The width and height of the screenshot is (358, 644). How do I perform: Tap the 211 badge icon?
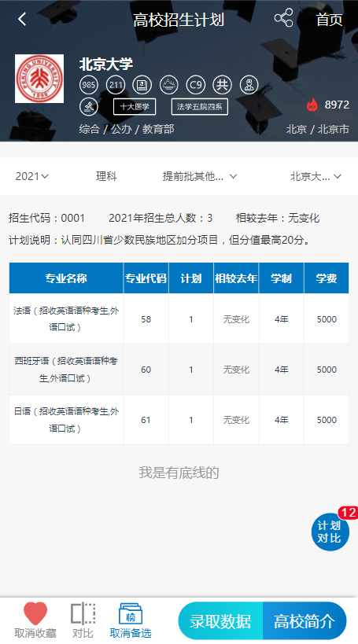tap(116, 85)
